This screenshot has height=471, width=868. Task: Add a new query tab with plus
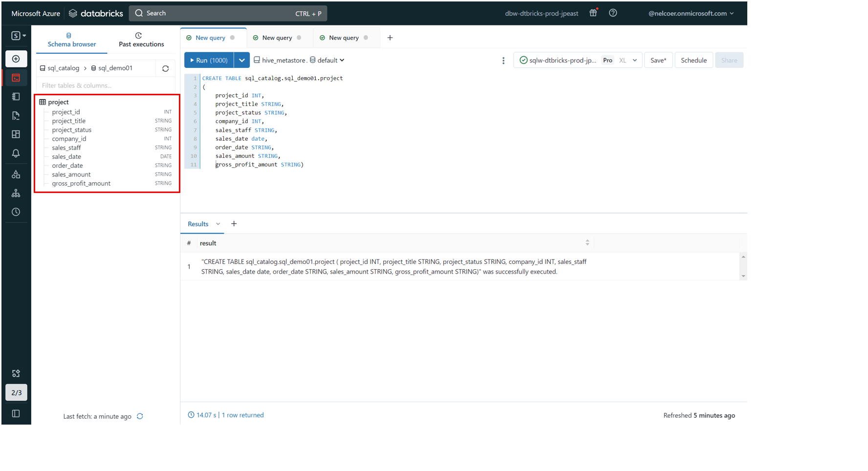tap(390, 38)
